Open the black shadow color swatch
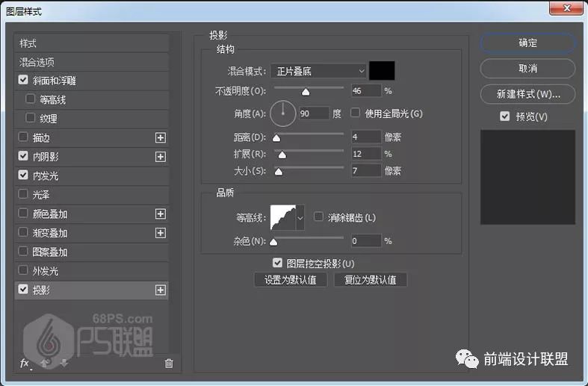The image size is (588, 386). (x=382, y=71)
